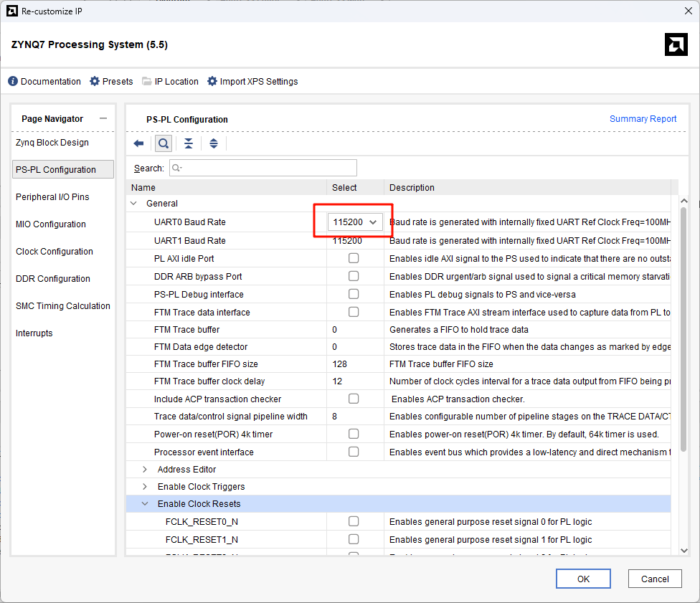700x603 pixels.
Task: Click the AMD logo in header
Action: point(676,44)
